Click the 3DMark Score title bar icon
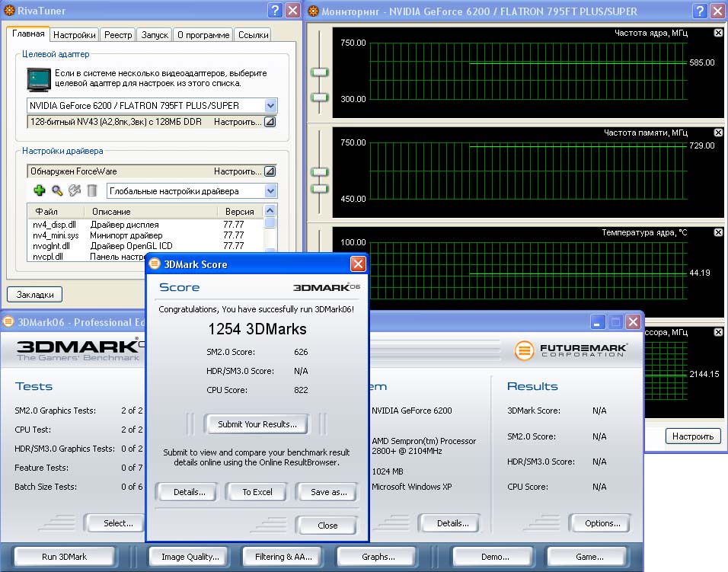The height and width of the screenshot is (572, 728). click(x=155, y=264)
